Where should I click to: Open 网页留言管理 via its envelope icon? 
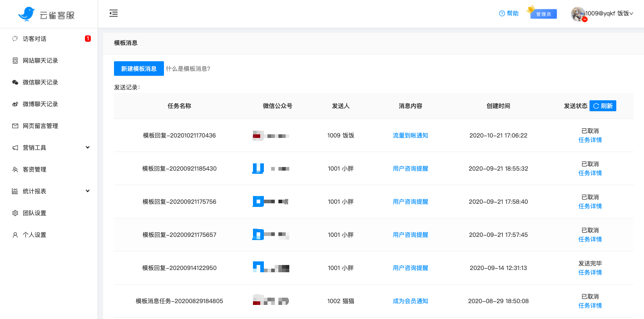(x=15, y=126)
